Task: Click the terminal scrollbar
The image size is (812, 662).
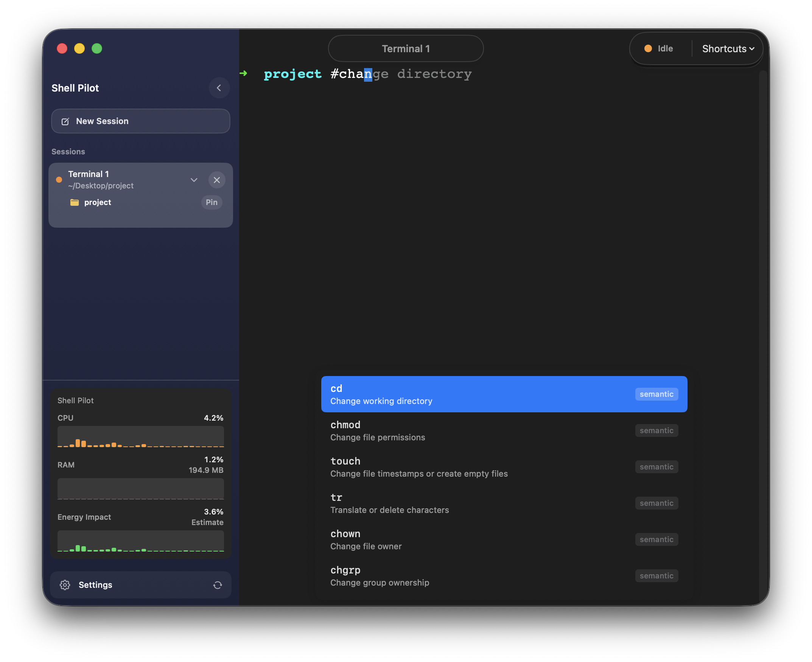Action: coord(762,336)
